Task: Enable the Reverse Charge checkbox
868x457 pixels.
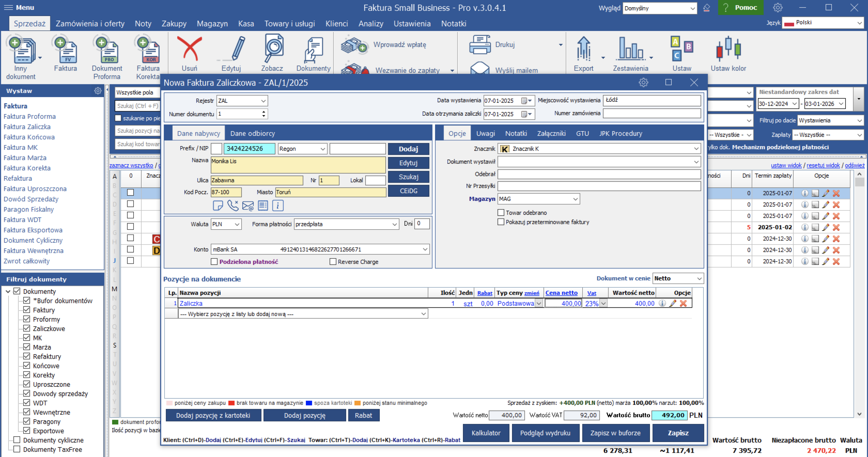Action: [333, 262]
